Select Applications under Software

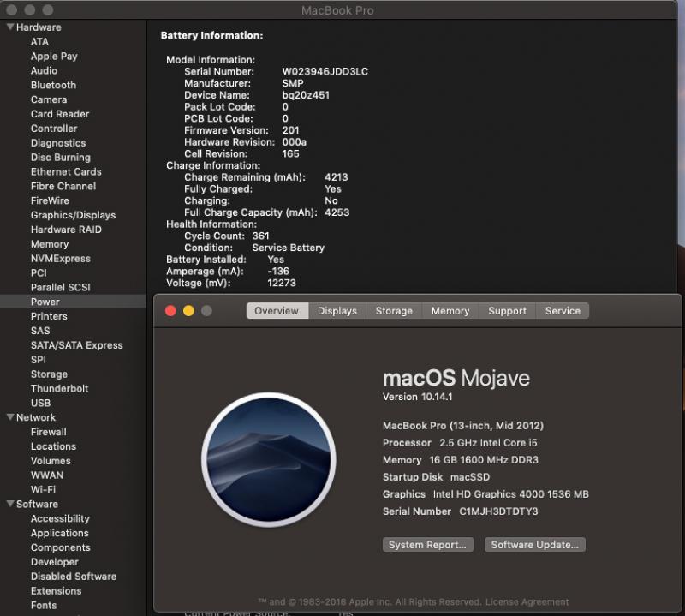click(x=59, y=533)
